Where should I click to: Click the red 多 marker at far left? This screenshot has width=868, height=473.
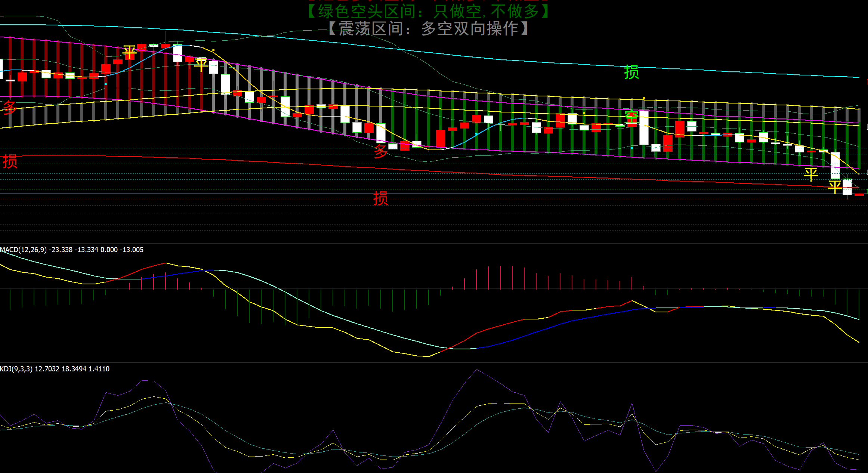(10, 107)
